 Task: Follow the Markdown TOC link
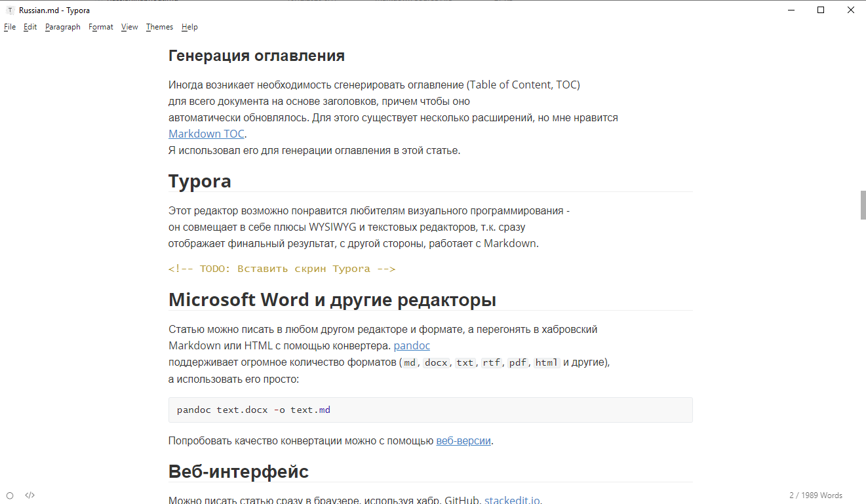tap(207, 134)
